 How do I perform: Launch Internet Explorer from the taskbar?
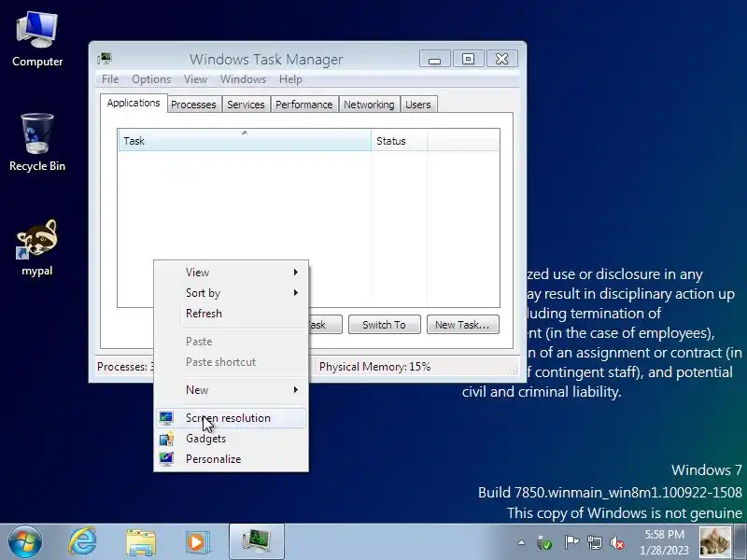(x=83, y=542)
